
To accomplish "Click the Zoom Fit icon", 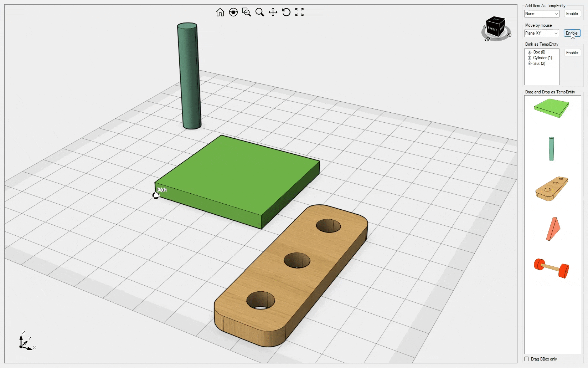I will tap(299, 12).
